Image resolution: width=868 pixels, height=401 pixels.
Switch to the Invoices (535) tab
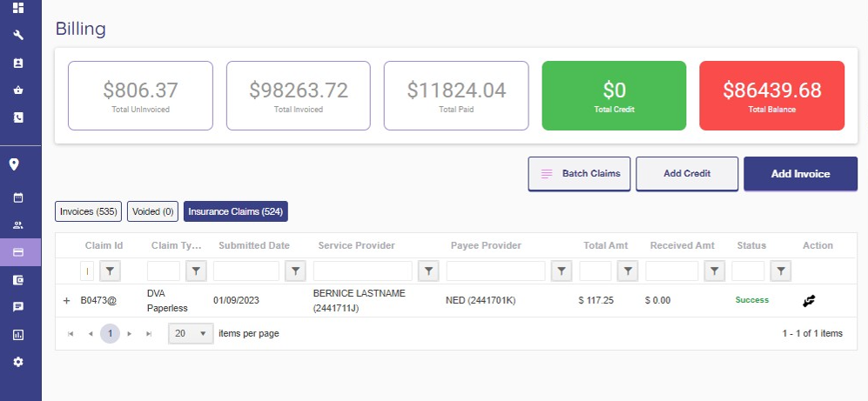(x=89, y=211)
